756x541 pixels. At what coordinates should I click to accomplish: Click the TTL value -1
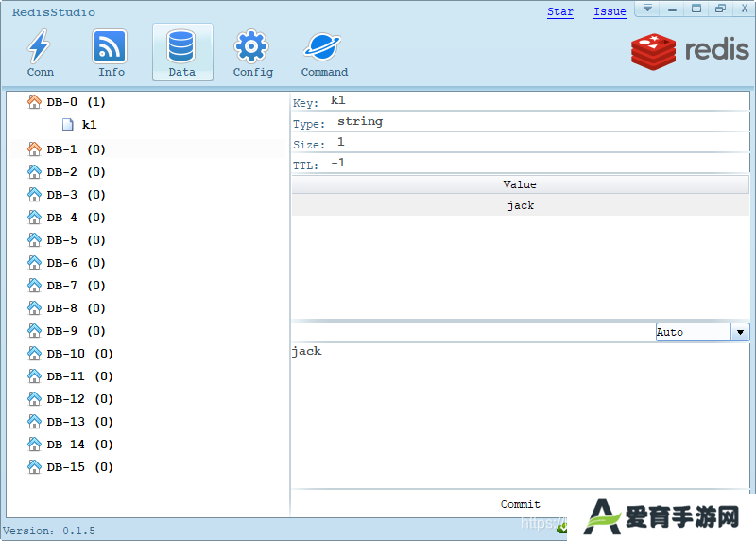[338, 163]
